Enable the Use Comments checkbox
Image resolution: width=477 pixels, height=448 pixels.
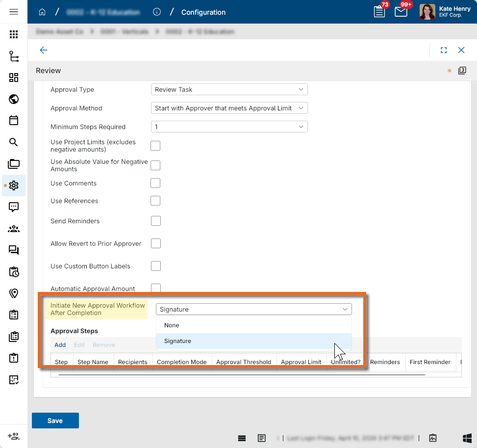(155, 183)
